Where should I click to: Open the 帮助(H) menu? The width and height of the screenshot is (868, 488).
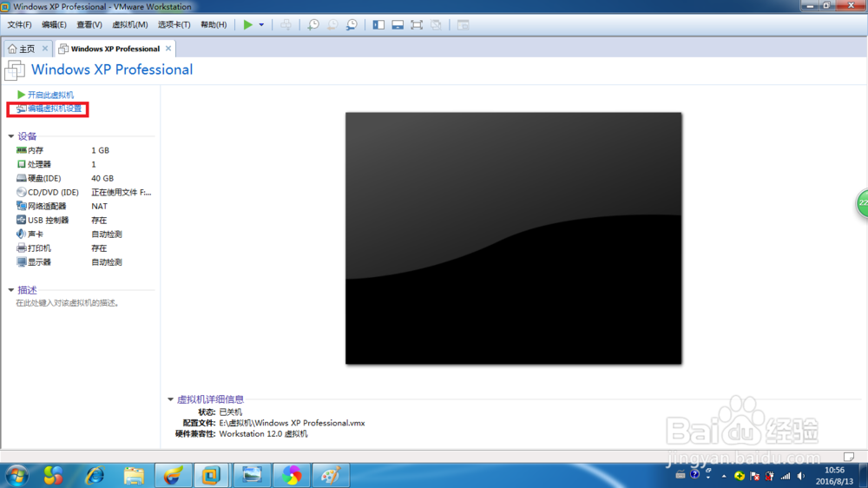[x=214, y=24]
